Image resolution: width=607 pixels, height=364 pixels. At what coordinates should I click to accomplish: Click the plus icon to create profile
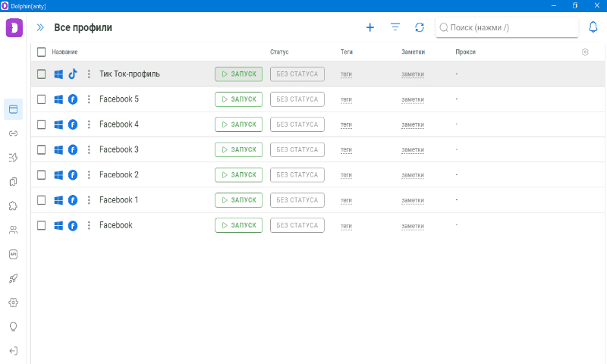click(x=370, y=27)
